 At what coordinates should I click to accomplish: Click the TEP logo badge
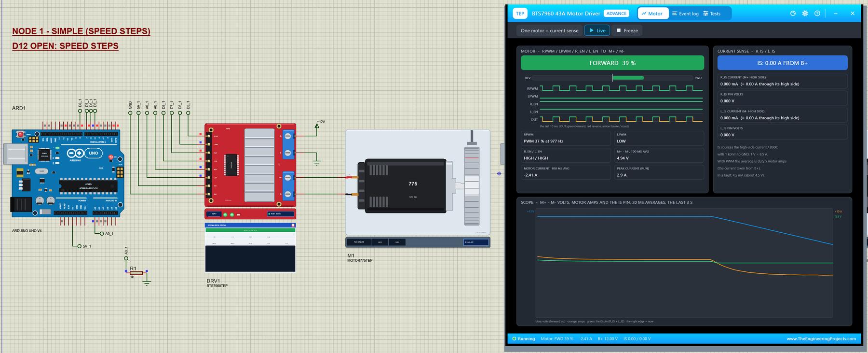pos(520,14)
